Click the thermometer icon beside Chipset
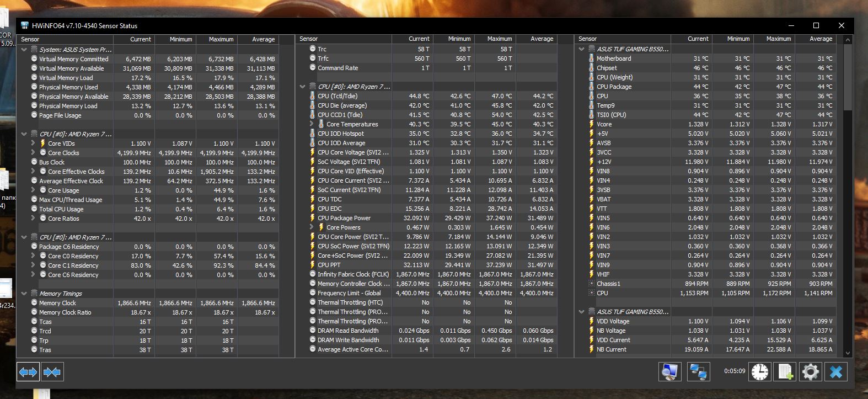This screenshot has width=868, height=399. coord(592,68)
